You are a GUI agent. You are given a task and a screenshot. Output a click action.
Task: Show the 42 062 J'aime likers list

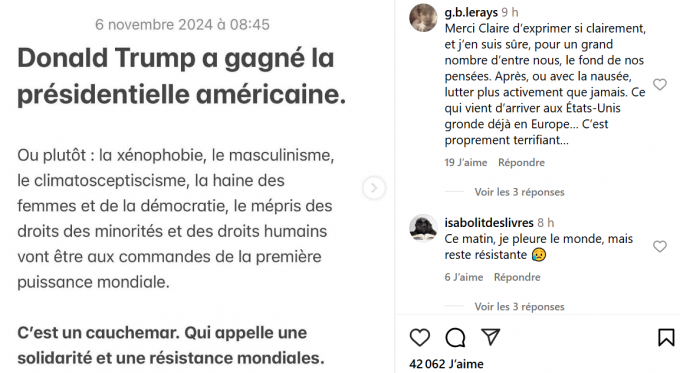pos(446,364)
